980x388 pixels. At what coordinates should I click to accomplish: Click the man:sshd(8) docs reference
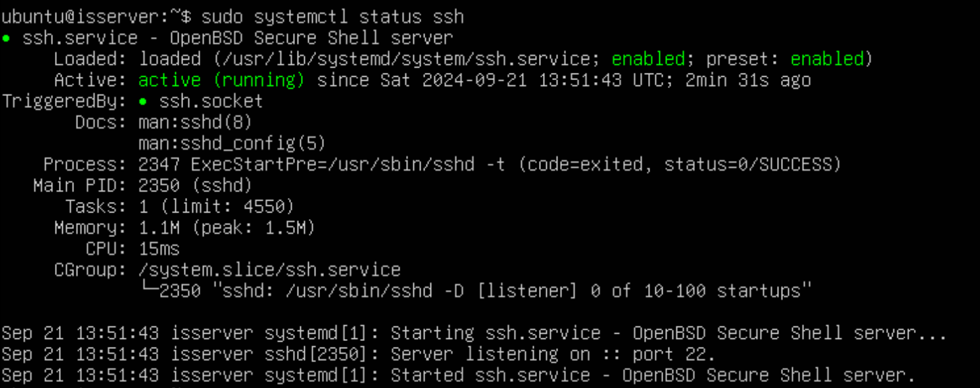click(195, 122)
